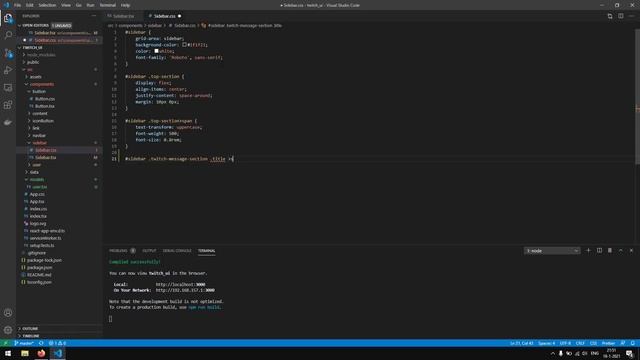This screenshot has width=640, height=360.
Task: Show hidden system tray icons chevron
Action: (x=553, y=353)
